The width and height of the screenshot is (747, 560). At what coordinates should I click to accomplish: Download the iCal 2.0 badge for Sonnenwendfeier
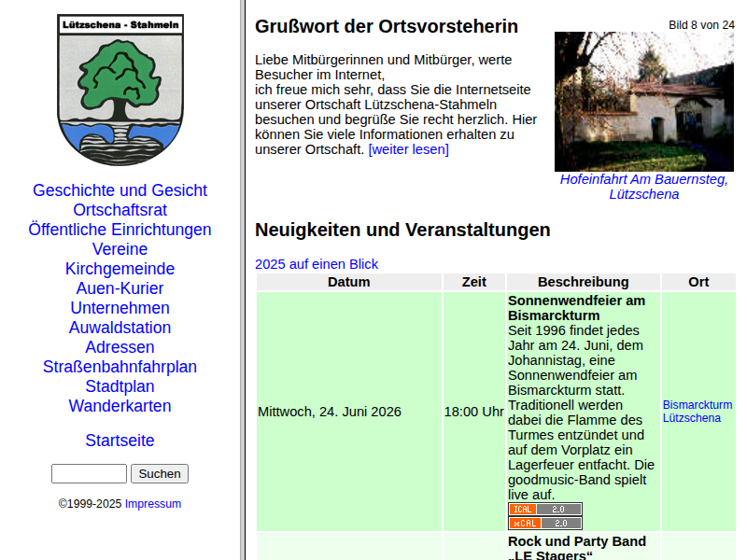[545, 509]
